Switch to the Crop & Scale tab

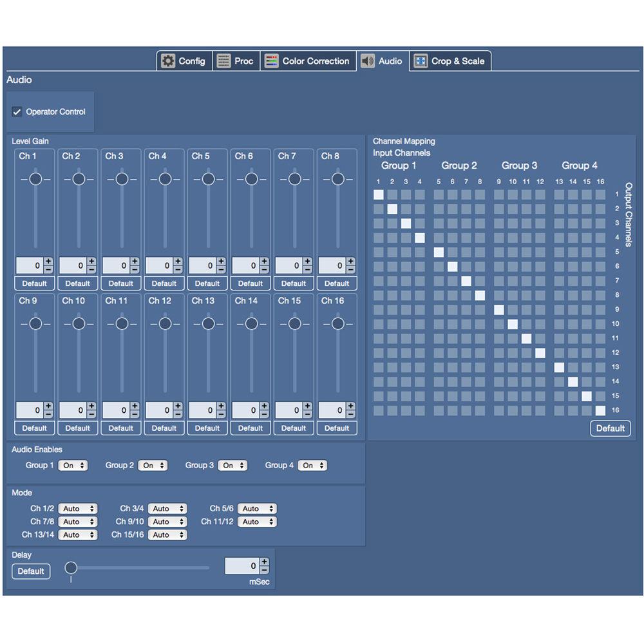(x=450, y=61)
